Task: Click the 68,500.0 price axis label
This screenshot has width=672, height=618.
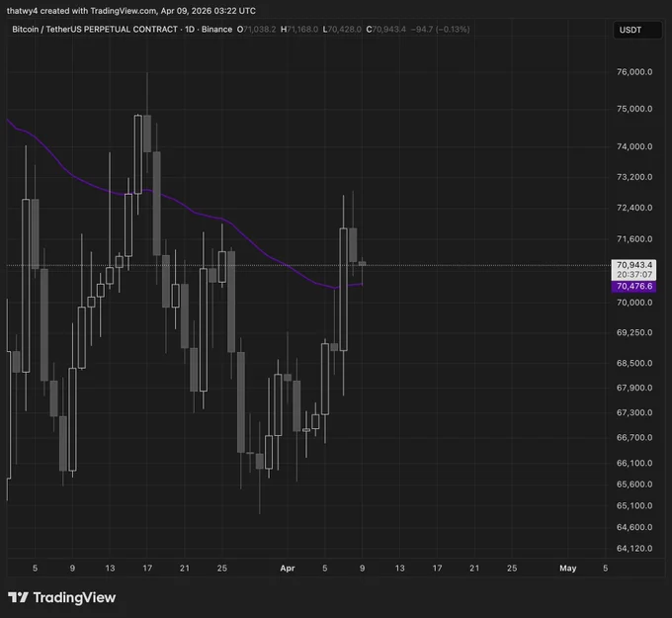Action: click(x=634, y=363)
